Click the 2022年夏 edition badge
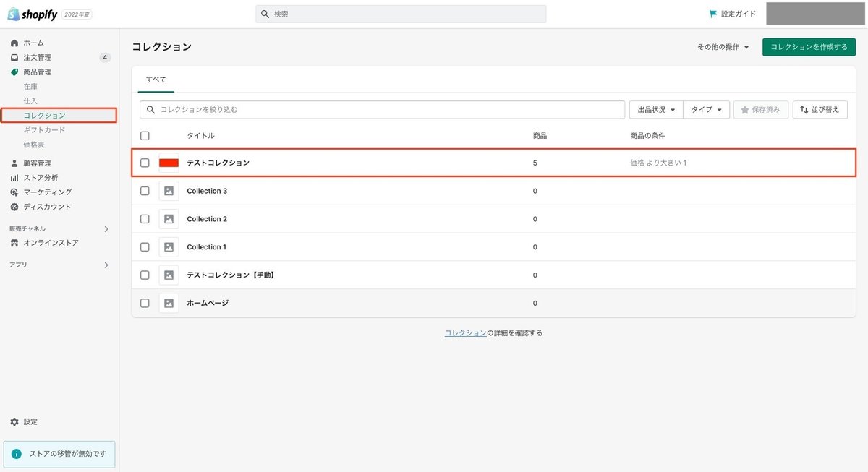 pyautogui.click(x=77, y=14)
